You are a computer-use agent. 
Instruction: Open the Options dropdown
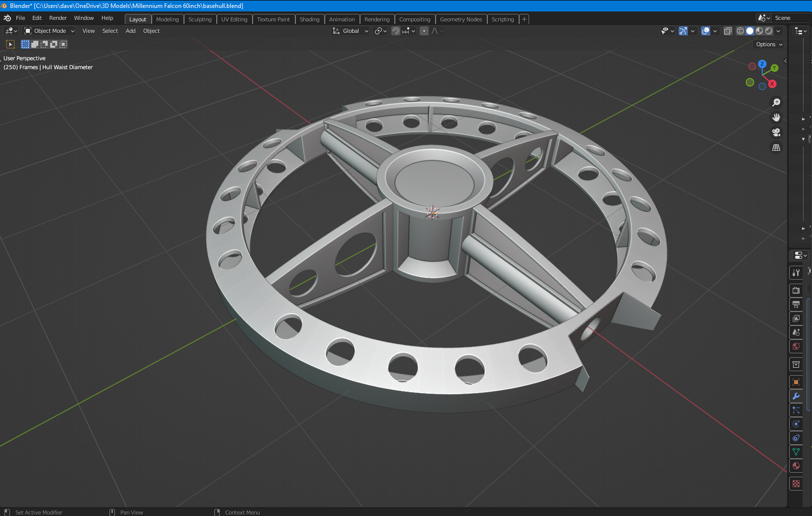[x=769, y=44]
